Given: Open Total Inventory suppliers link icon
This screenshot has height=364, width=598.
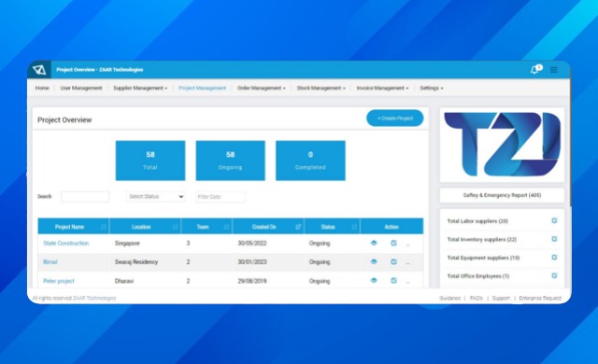Looking at the screenshot, I should [554, 239].
